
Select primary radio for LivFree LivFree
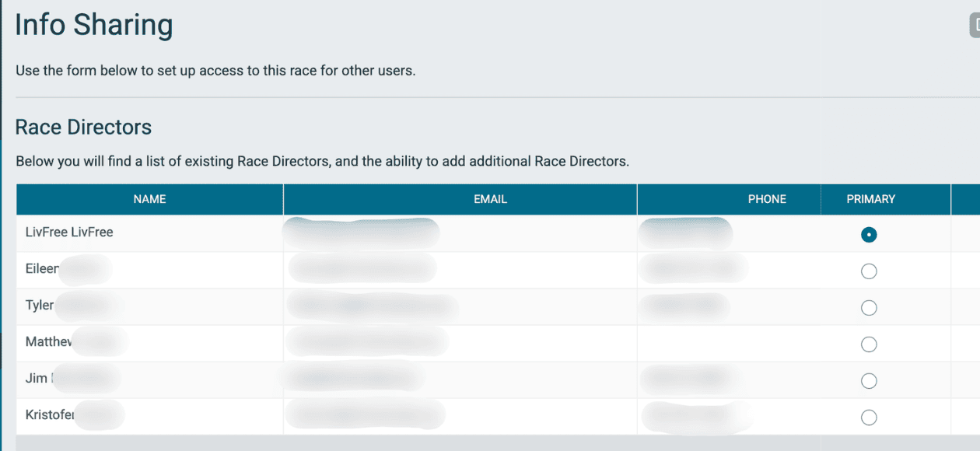869,235
